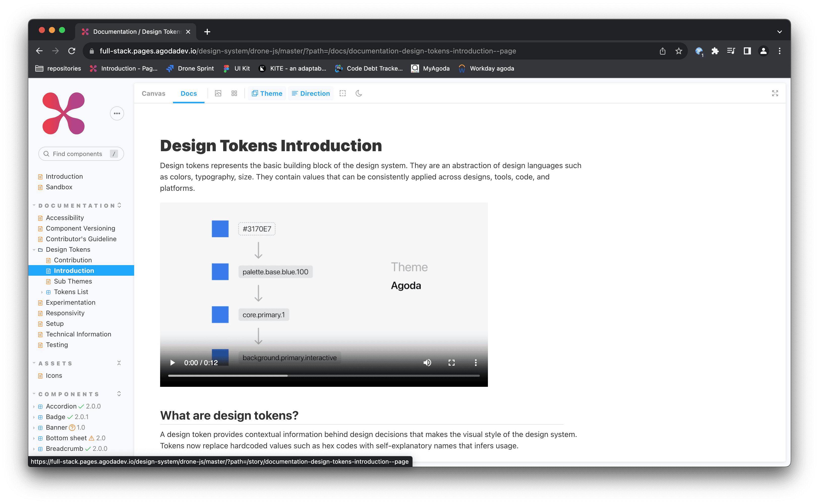Click the image background toolbar icon

coord(218,93)
